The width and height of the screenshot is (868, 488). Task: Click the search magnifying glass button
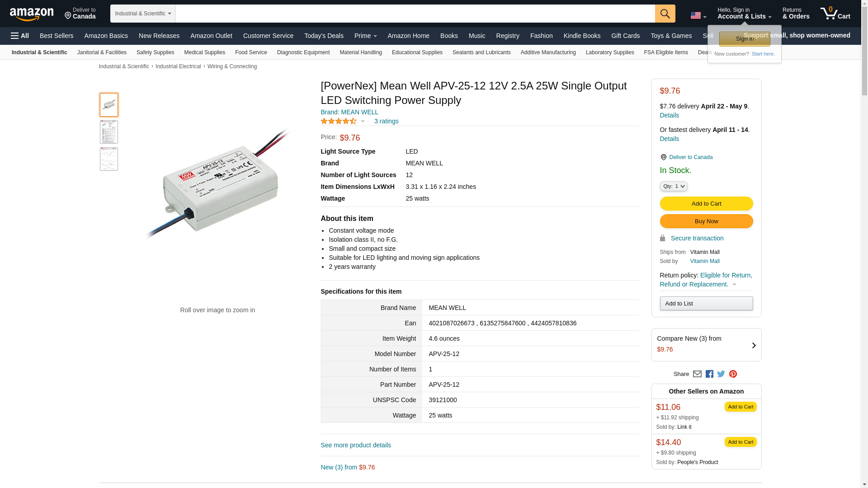coord(665,14)
